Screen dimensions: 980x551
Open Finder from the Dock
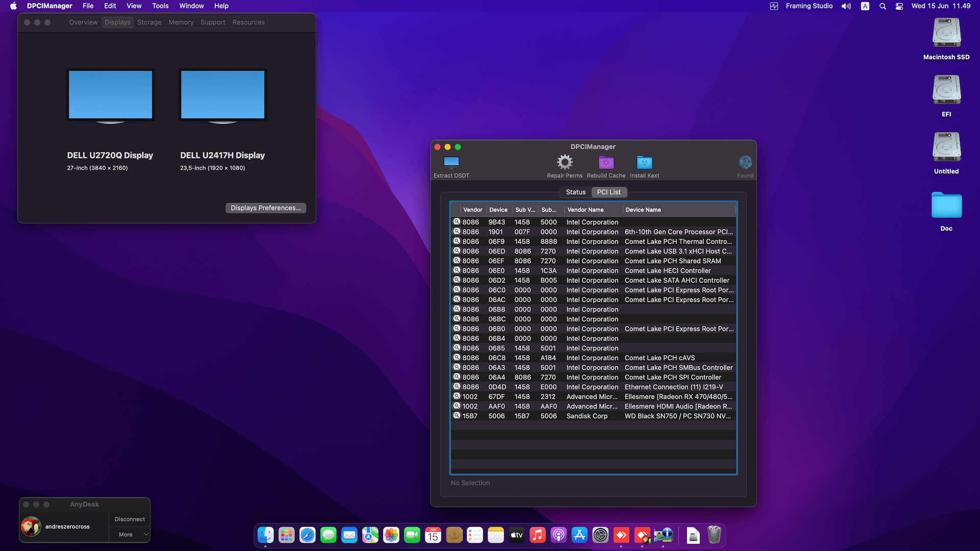[265, 535]
